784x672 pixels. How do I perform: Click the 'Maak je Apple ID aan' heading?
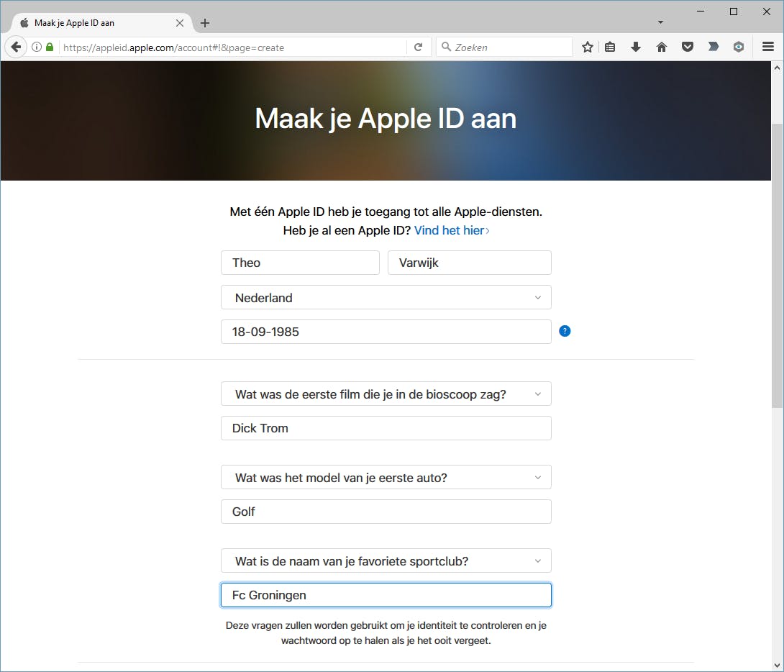386,119
